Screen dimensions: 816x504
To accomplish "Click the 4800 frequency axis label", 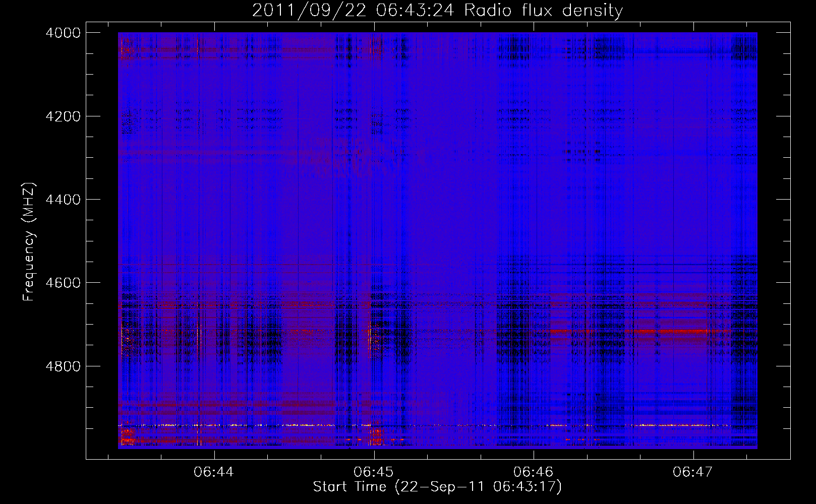I will click(x=63, y=366).
